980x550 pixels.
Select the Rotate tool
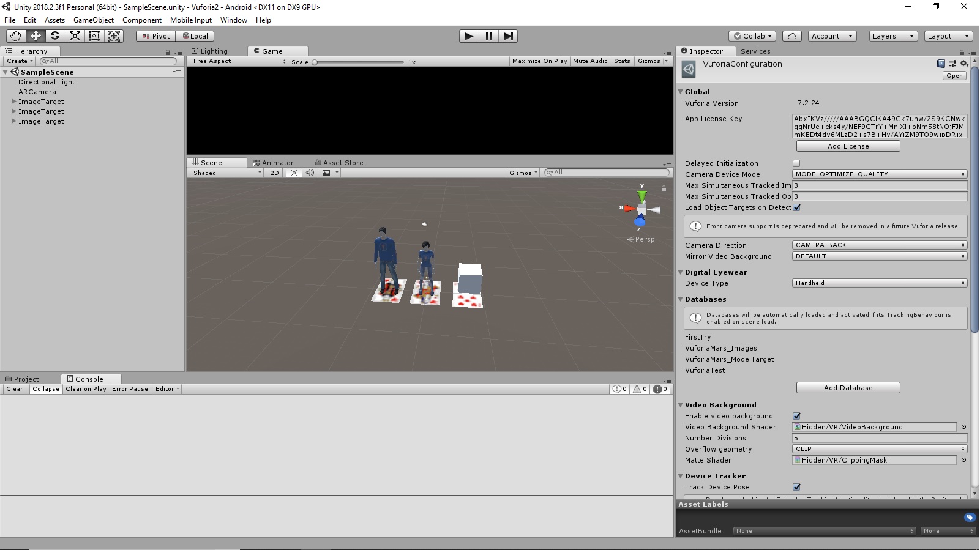(55, 36)
